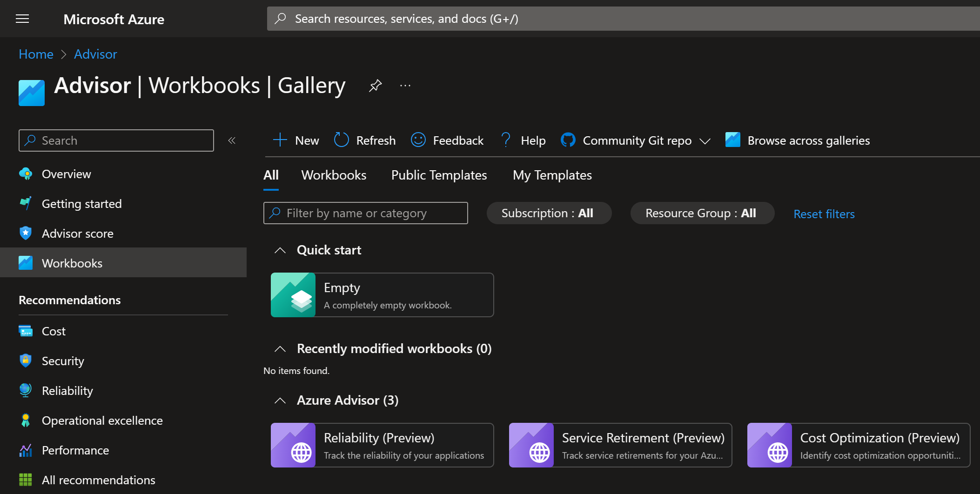
Task: Collapse the Quick start section
Action: tap(280, 250)
